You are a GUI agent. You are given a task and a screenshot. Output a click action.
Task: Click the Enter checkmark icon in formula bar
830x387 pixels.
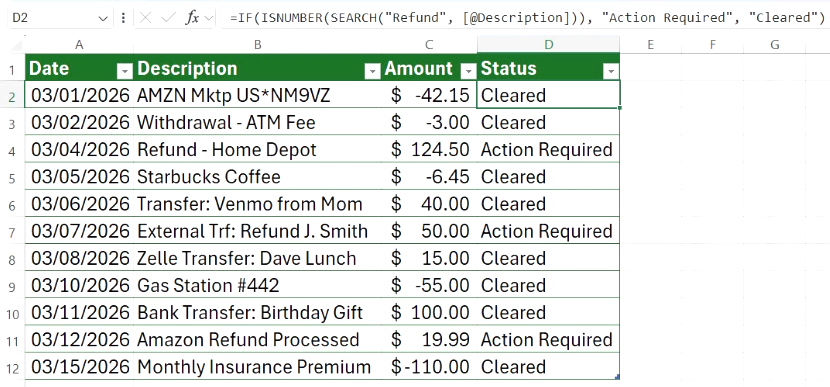tap(168, 18)
